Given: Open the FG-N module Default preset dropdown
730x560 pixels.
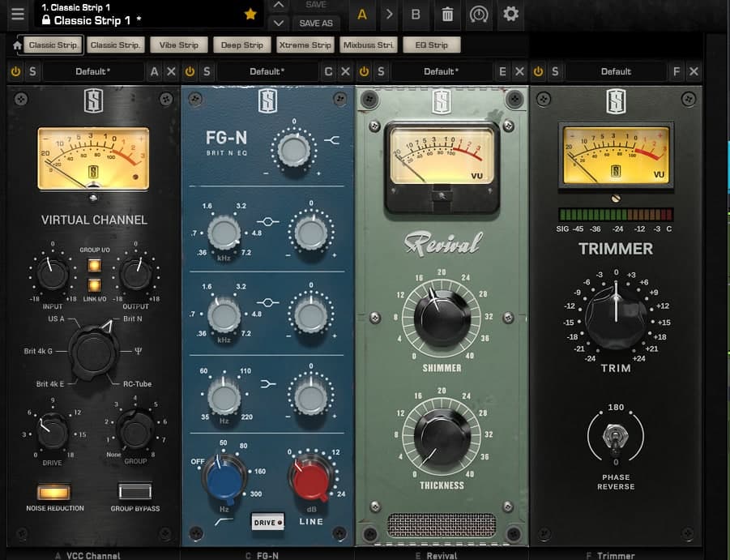Looking at the screenshot, I should (x=267, y=71).
